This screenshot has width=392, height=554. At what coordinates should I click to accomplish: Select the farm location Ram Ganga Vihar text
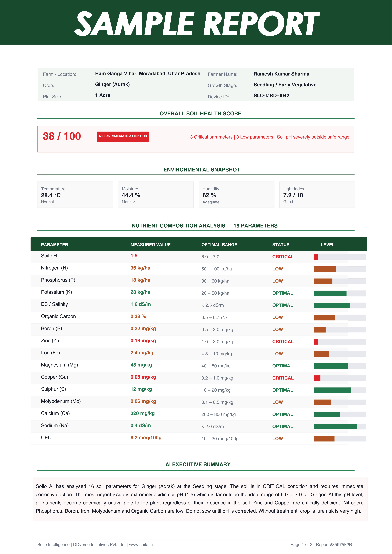tap(148, 74)
